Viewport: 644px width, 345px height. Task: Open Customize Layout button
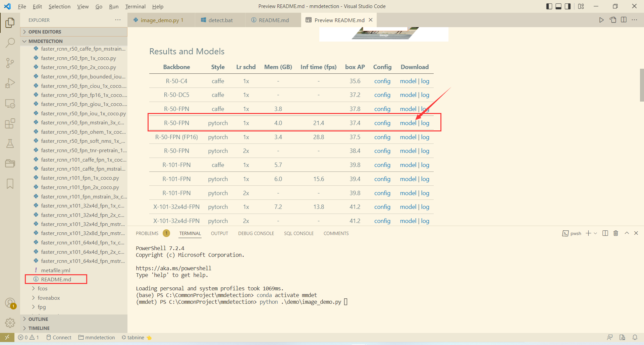point(581,6)
